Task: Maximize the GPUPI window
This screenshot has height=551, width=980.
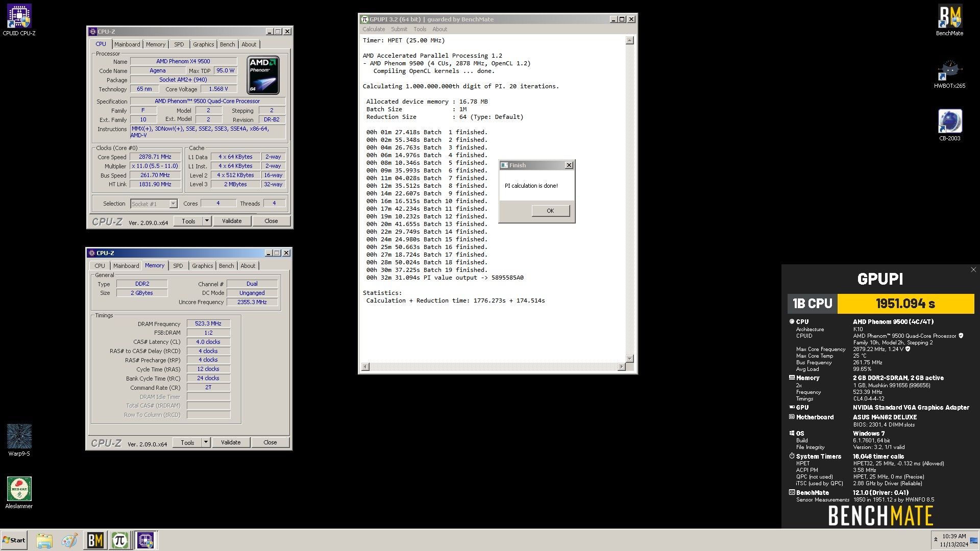Action: pos(622,19)
